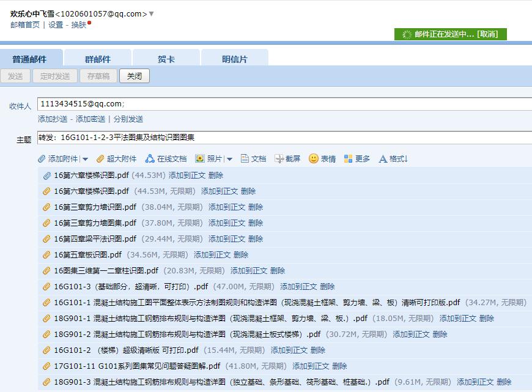Click the 存草稿 button
Viewport: 532px width, 392px height.
tap(98, 76)
